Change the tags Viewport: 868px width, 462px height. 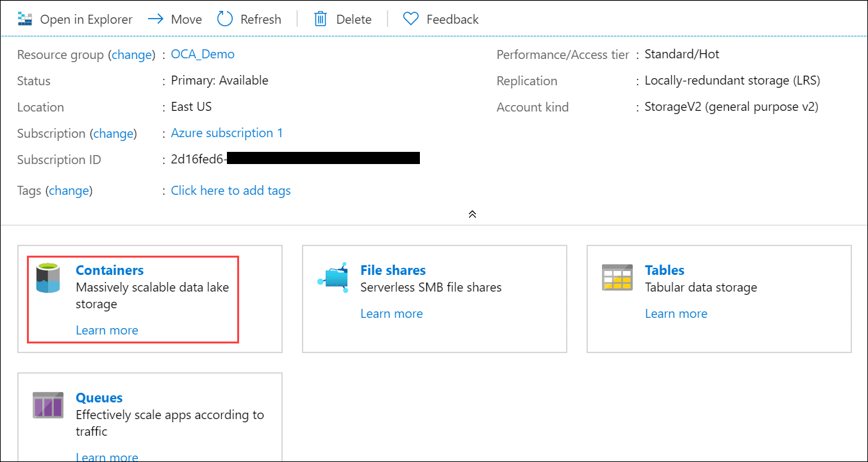(x=69, y=191)
